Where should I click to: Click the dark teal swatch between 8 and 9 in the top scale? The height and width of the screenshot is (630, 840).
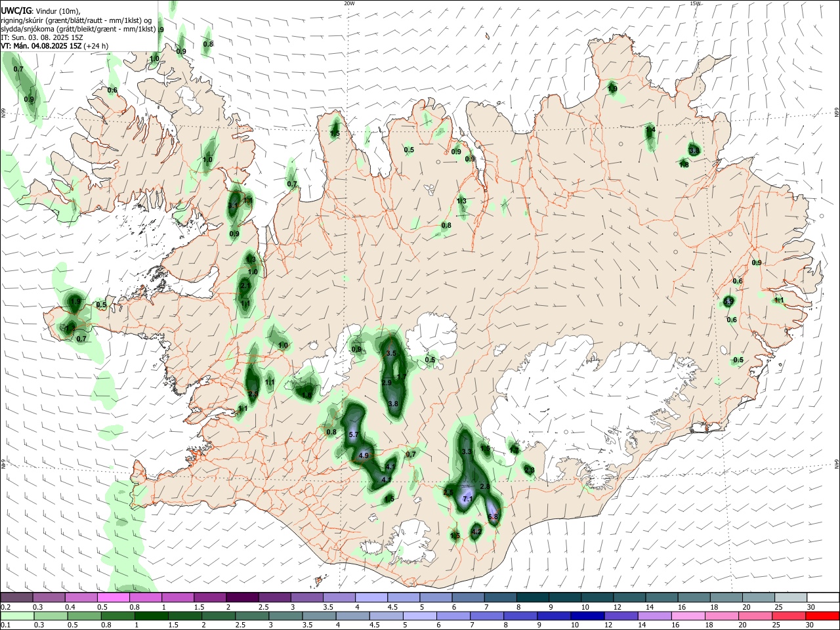[534, 597]
